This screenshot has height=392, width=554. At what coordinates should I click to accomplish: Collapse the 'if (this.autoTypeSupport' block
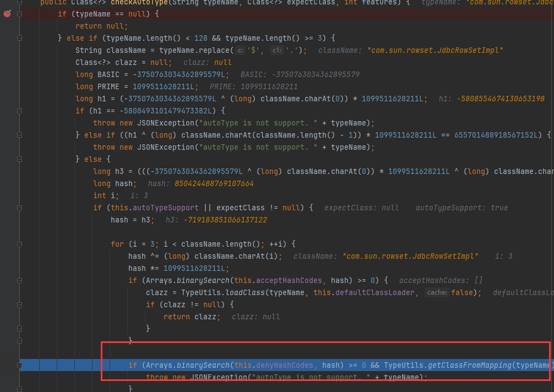click(20, 208)
